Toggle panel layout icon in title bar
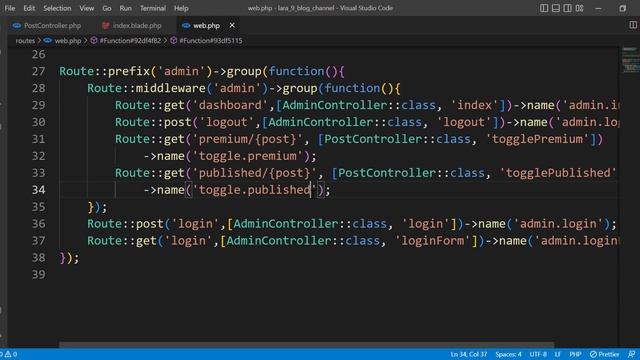The width and height of the screenshot is (640, 360). point(556,8)
